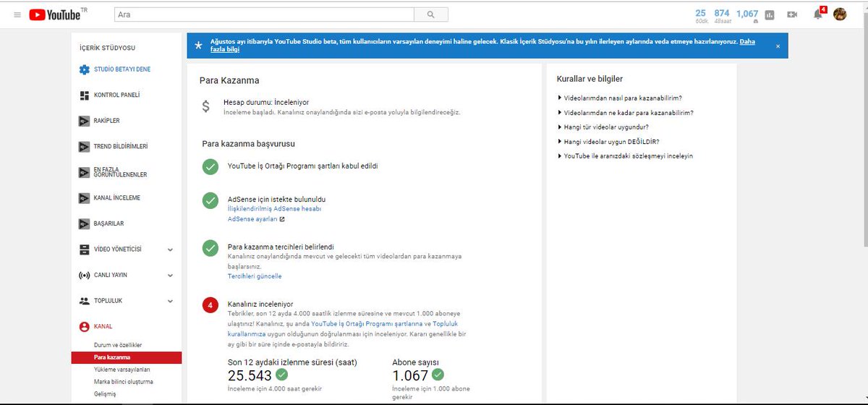Viewport: 868px width, 405px height.
Task: Click Tercihleri güncelle link
Action: 255,276
